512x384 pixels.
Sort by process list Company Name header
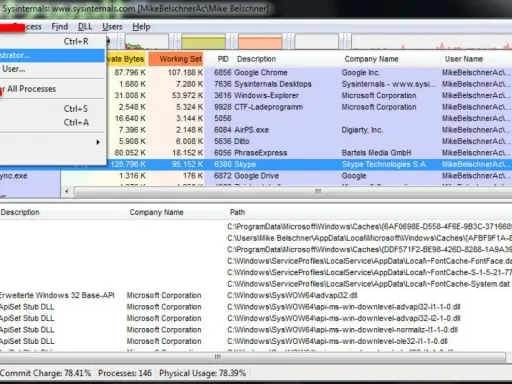click(371, 59)
